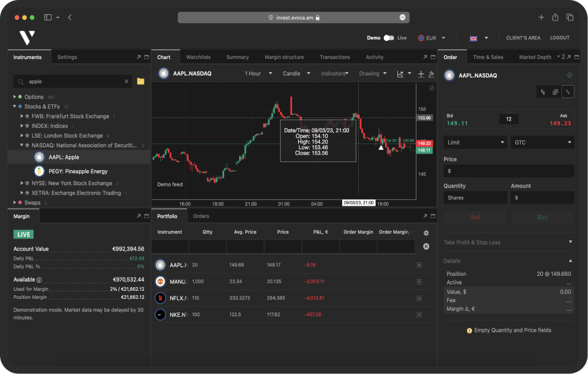The width and height of the screenshot is (588, 374).
Task: Expand the Take Profit & Stop Loss section
Action: point(570,242)
